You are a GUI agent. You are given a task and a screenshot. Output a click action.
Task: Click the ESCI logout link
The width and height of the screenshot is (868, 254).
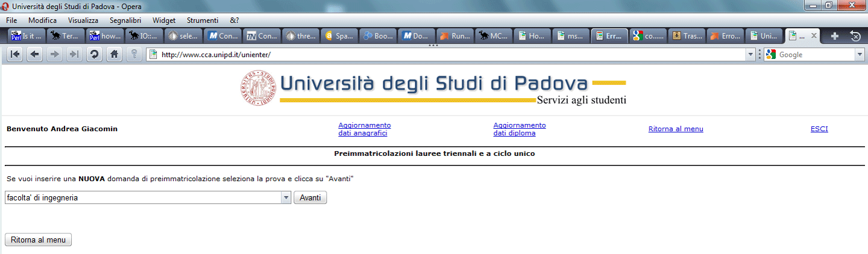(819, 129)
